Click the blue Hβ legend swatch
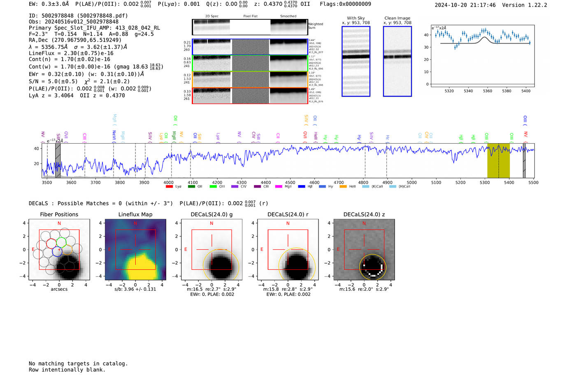This screenshot has height=392, width=576. point(302,187)
